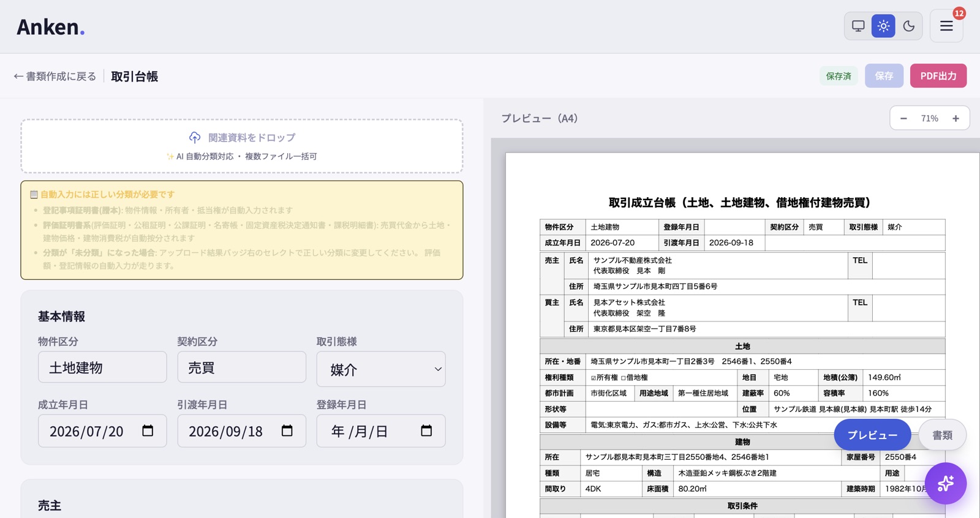This screenshot has height=518, width=980.
Task: Click the 保存 button
Action: (884, 76)
